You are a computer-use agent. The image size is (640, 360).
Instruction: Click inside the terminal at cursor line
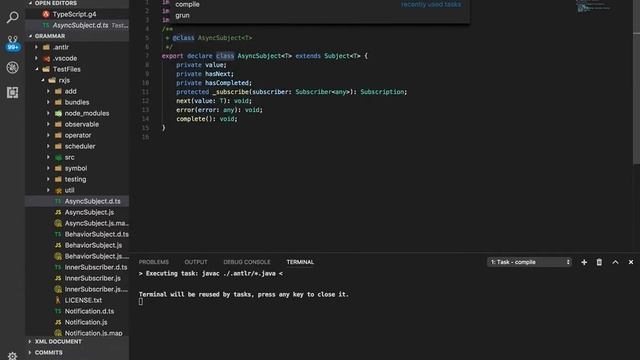click(x=141, y=302)
